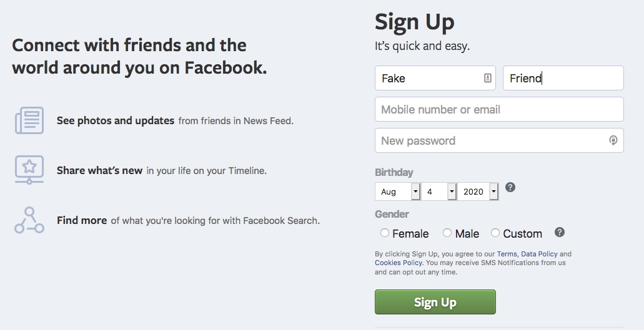
Task: Open the birthday year dropdown showing 2020
Action: [x=478, y=192]
